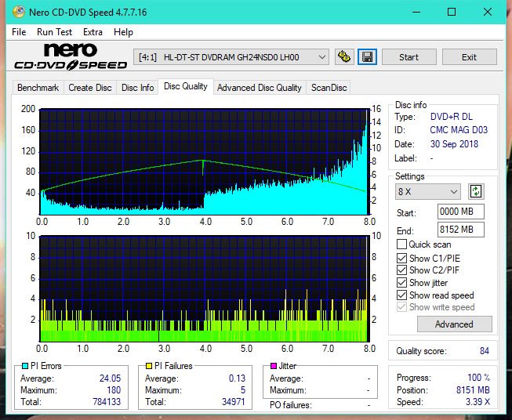Click the Start position 0000 MB field

460,212
